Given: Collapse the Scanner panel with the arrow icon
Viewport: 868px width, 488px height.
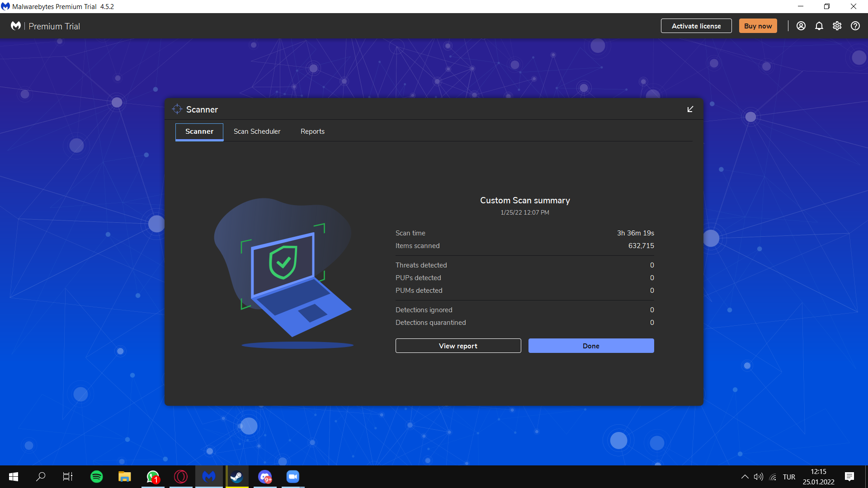Looking at the screenshot, I should (690, 109).
